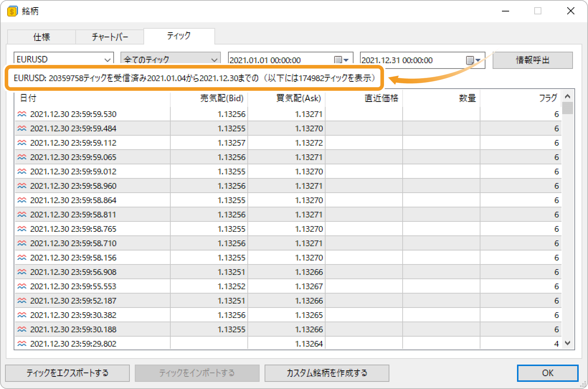This screenshot has height=389, width=588.
Task: Select date text 2021.12.30 23:59:59.530
Action: 73,114
